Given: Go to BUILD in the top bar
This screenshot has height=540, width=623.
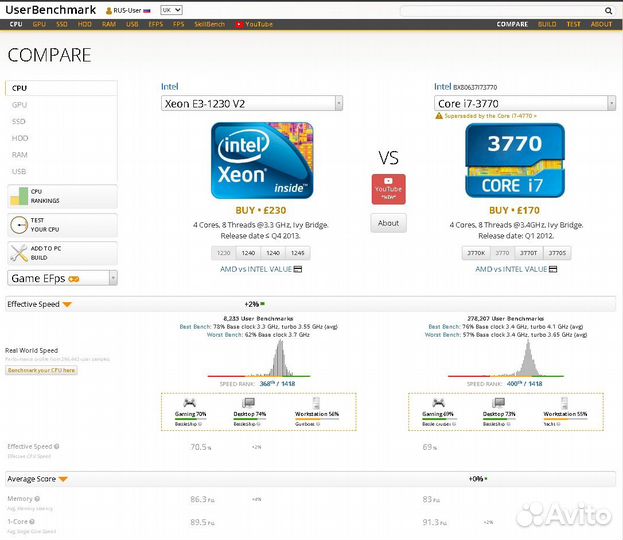Looking at the screenshot, I should [547, 24].
